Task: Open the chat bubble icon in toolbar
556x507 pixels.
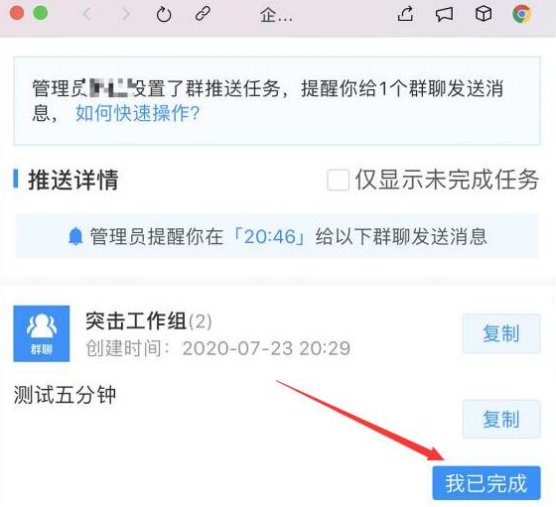Action: click(x=444, y=15)
